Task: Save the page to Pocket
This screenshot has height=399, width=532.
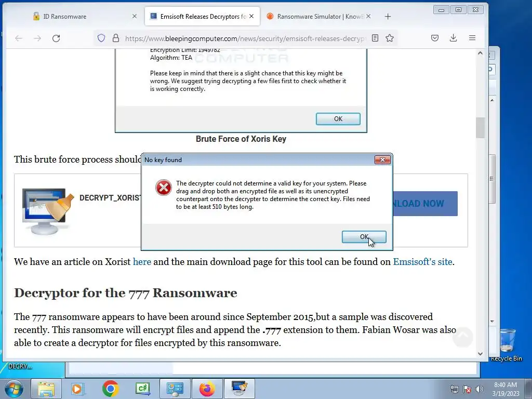Action: point(435,38)
